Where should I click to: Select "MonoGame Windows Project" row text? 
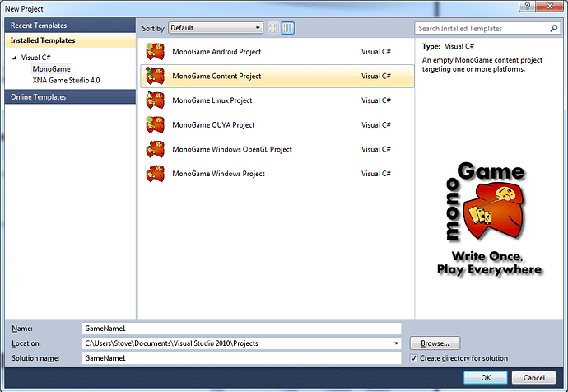[218, 174]
